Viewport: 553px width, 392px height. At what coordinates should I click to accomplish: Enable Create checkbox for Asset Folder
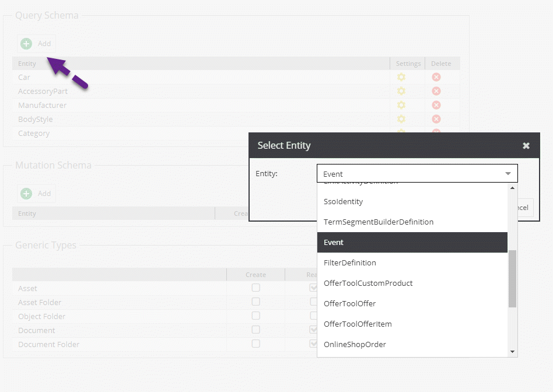tap(256, 302)
